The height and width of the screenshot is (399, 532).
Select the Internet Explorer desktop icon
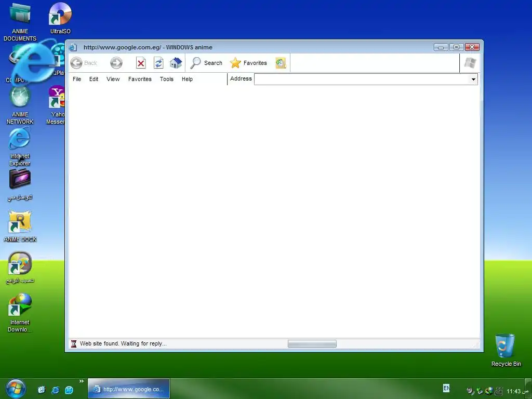pyautogui.click(x=20, y=147)
